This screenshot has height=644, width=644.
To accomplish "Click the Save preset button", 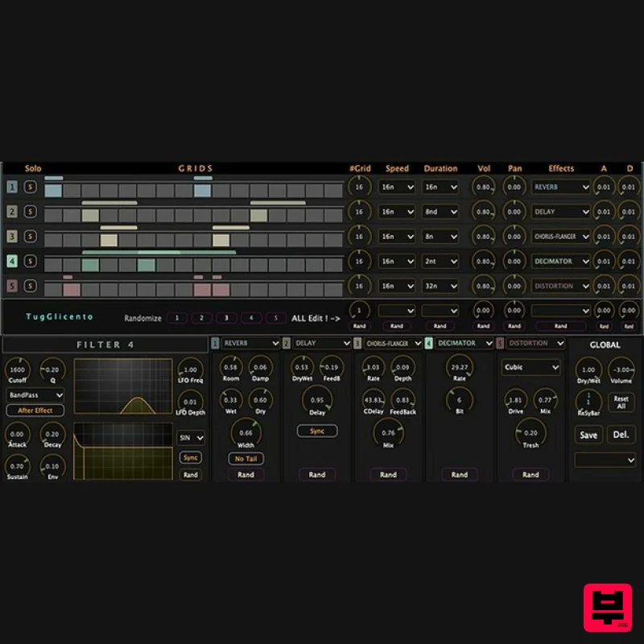I will point(588,435).
